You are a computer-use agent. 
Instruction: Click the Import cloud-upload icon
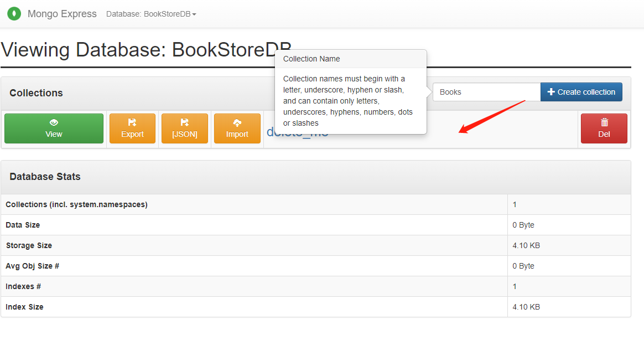click(237, 122)
